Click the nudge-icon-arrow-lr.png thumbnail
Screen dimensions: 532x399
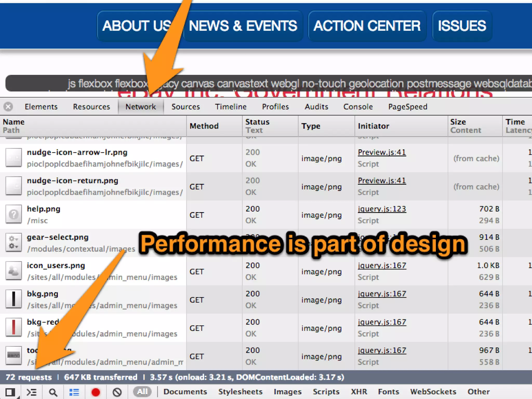[x=14, y=158]
